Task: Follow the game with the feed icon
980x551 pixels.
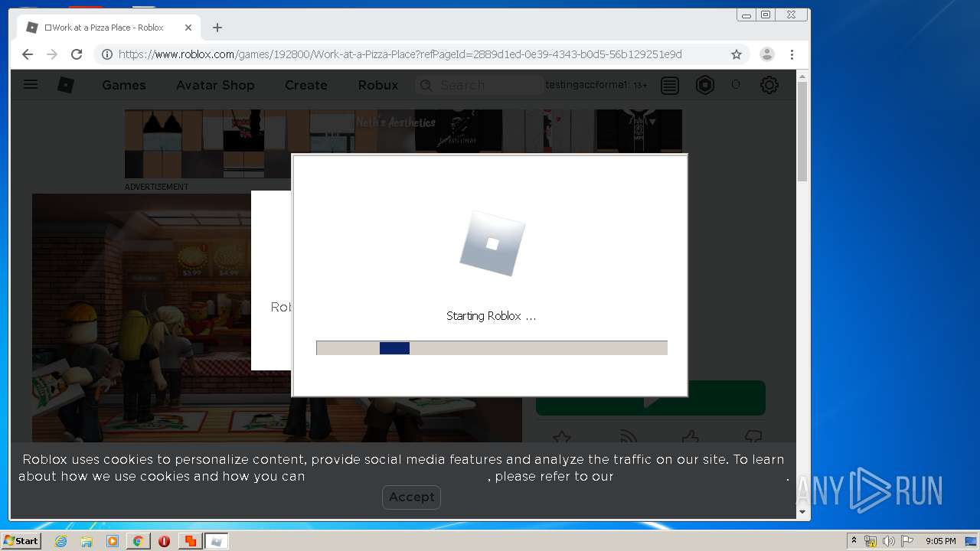Action: (x=627, y=437)
